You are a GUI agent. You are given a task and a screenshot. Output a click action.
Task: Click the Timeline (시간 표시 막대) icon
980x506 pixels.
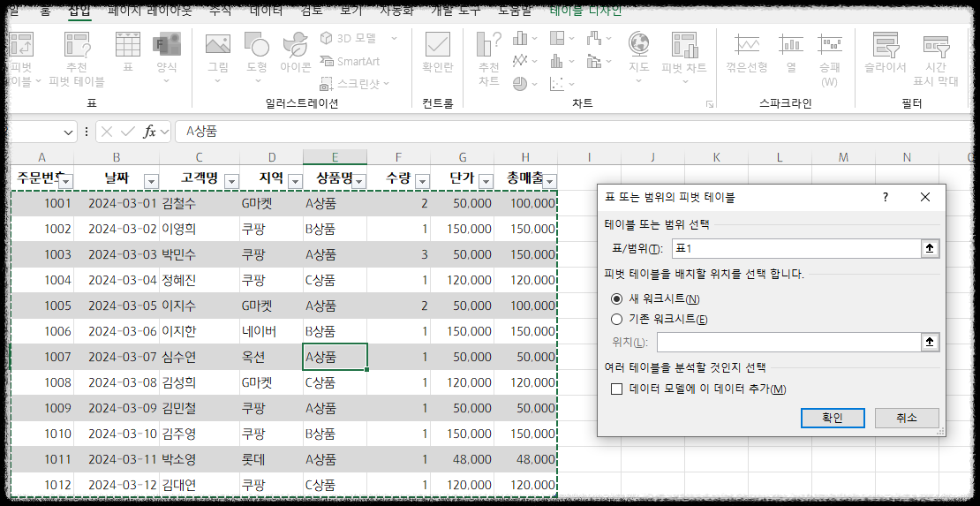pos(936,45)
